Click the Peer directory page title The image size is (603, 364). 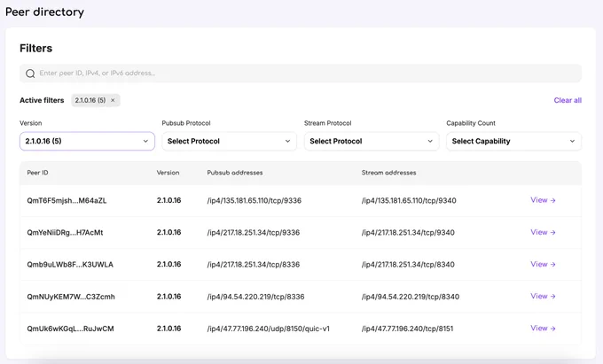tap(44, 12)
